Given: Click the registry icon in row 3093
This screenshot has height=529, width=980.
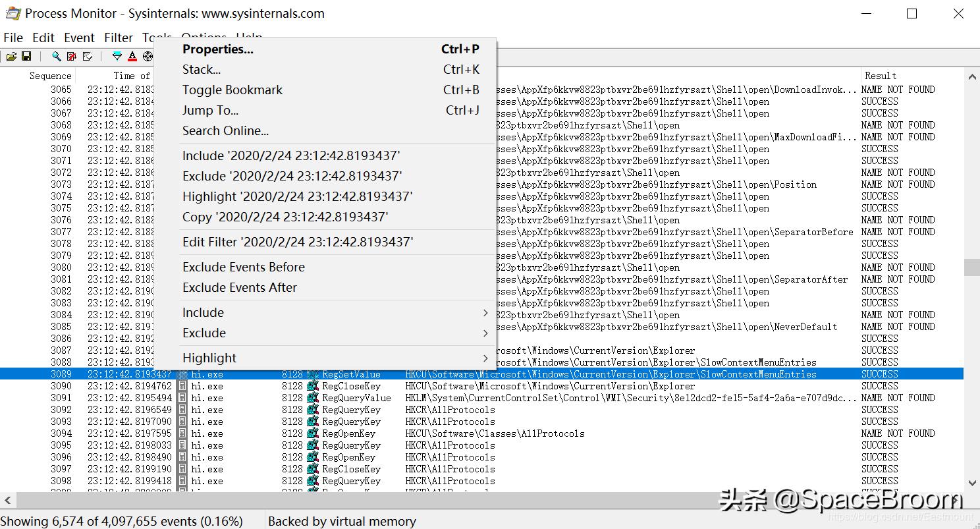Looking at the screenshot, I should 313,422.
